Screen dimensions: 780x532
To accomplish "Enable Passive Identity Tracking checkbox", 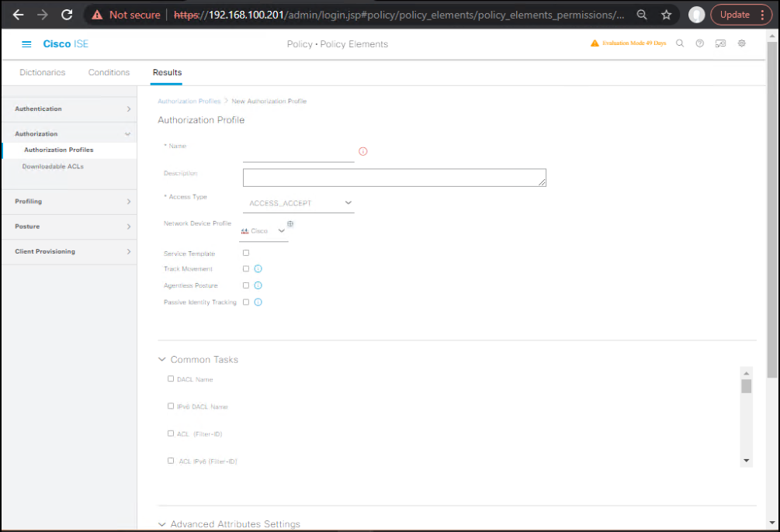I will (x=246, y=302).
